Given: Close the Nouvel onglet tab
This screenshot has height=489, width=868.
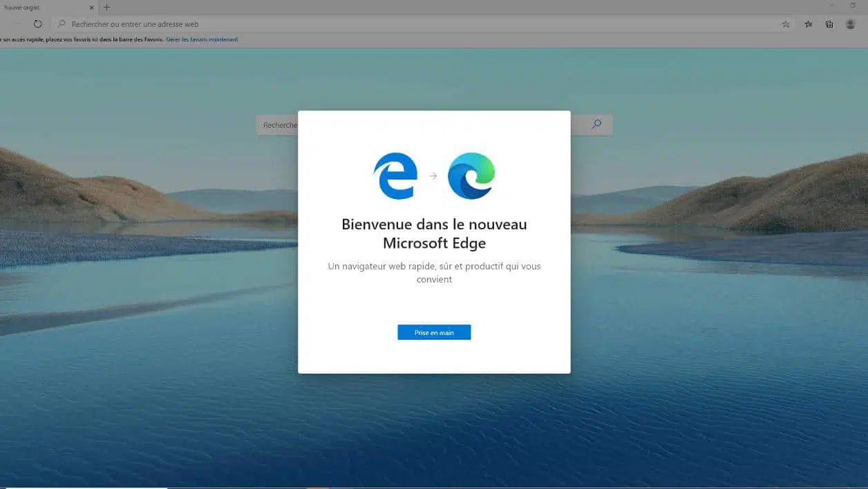Looking at the screenshot, I should click(x=91, y=8).
